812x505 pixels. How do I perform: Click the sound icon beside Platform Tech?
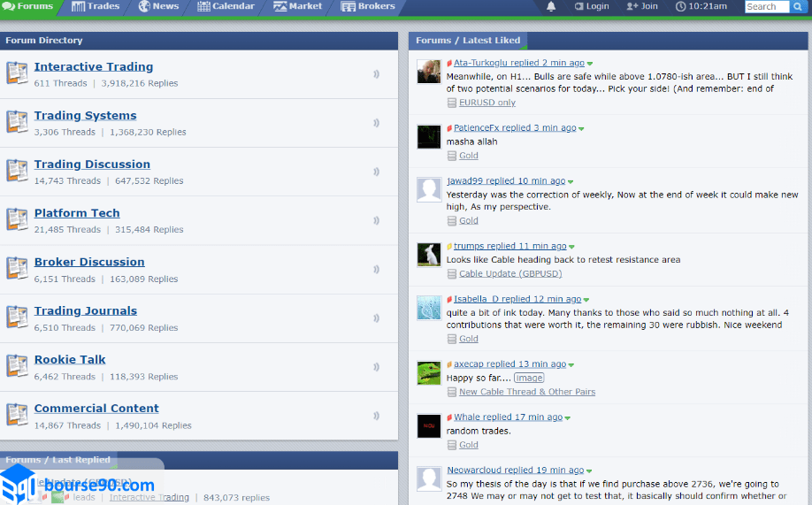376,220
